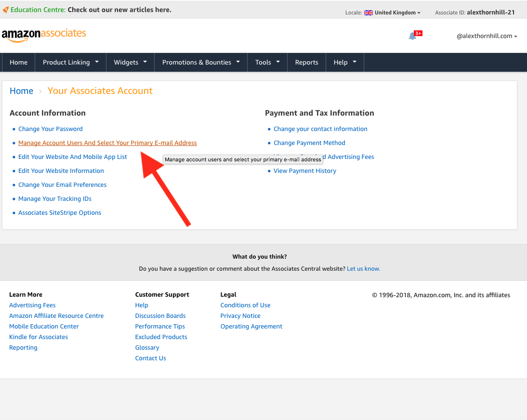Screen dimensions: 527x420
Task: Expand the Help navigation menu
Action: (345, 62)
